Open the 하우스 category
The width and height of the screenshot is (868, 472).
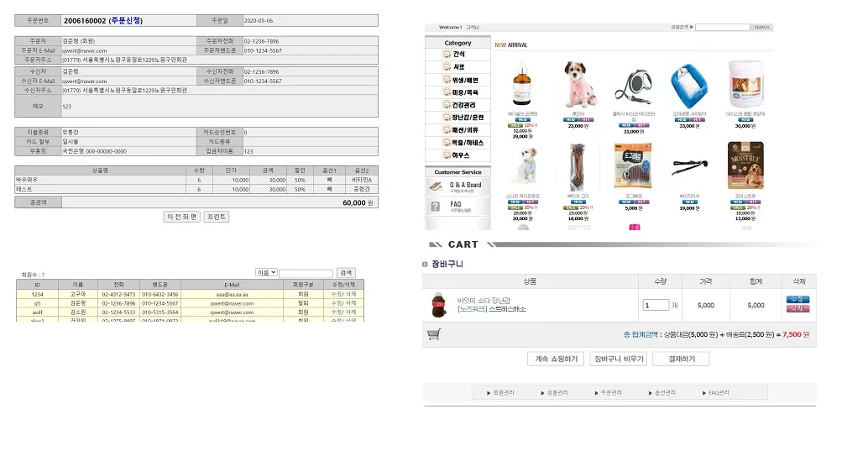(458, 155)
